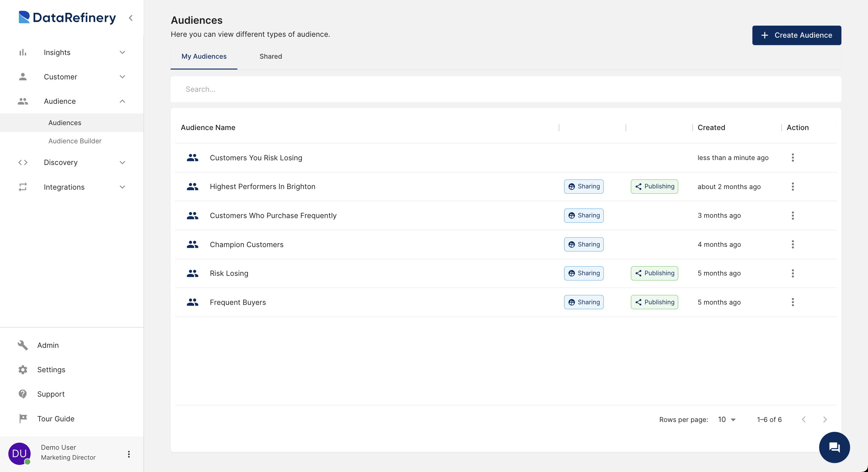Click the audience group icon next to Frequent Buyers
Screen dimensions: 868x472
click(x=193, y=302)
